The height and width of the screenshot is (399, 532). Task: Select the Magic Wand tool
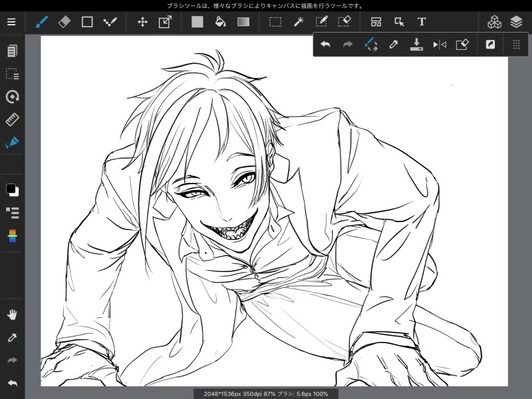tap(299, 22)
